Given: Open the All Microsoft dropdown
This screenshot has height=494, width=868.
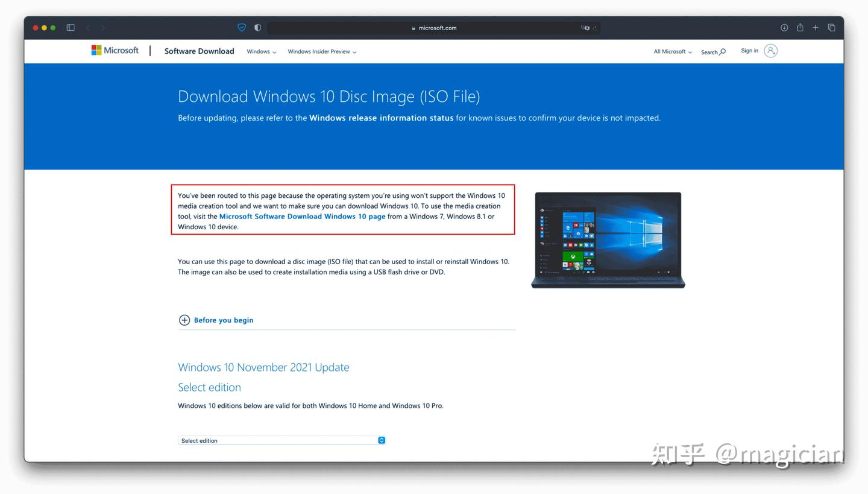Looking at the screenshot, I should tap(672, 51).
